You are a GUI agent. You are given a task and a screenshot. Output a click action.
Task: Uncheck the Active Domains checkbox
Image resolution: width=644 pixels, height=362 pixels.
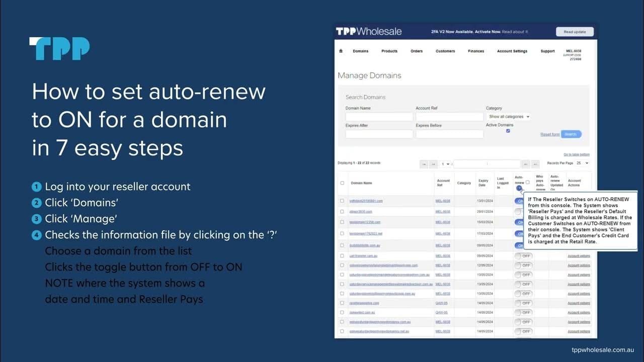[508, 131]
